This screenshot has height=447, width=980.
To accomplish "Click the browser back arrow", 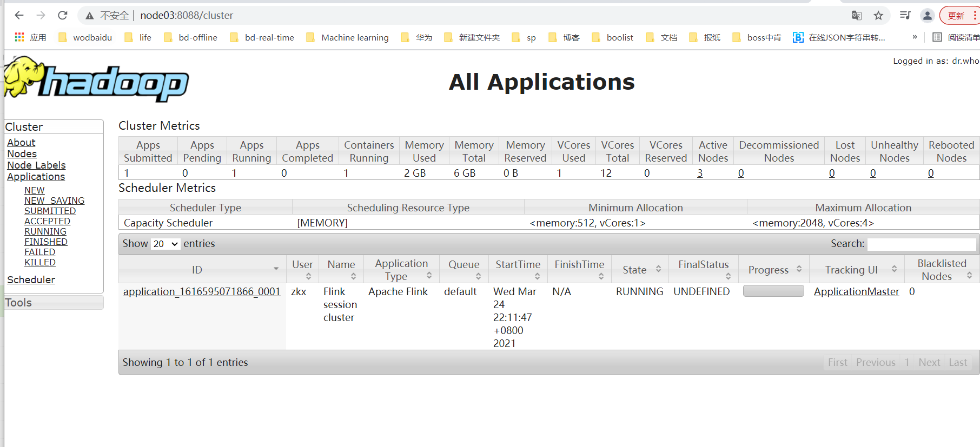I will click(x=19, y=15).
